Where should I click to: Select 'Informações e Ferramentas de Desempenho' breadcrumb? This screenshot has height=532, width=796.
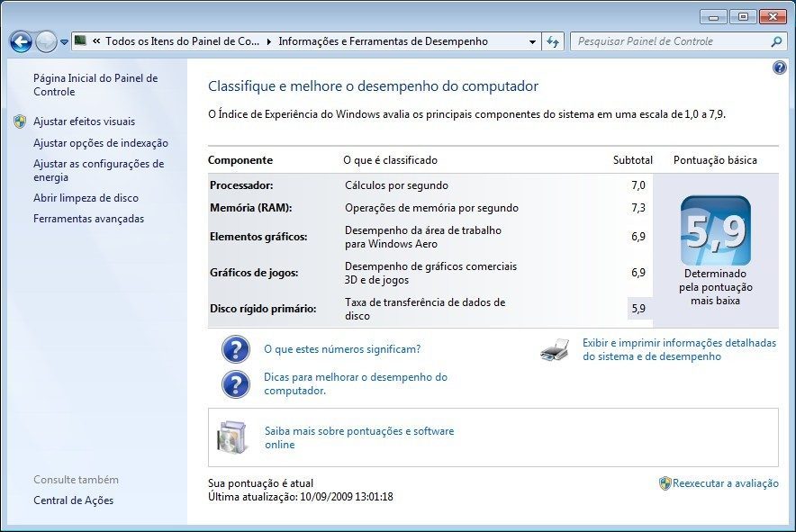(383, 41)
